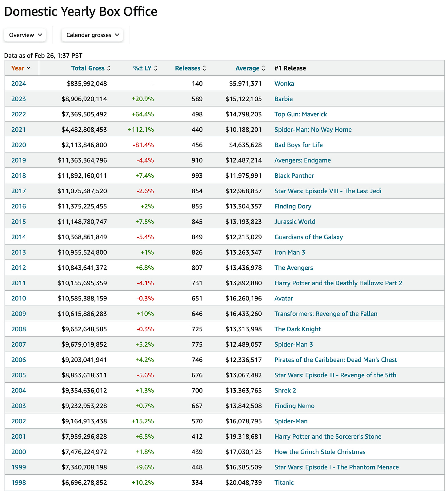
Task: Open the Iron Man 3 link
Action: (290, 252)
